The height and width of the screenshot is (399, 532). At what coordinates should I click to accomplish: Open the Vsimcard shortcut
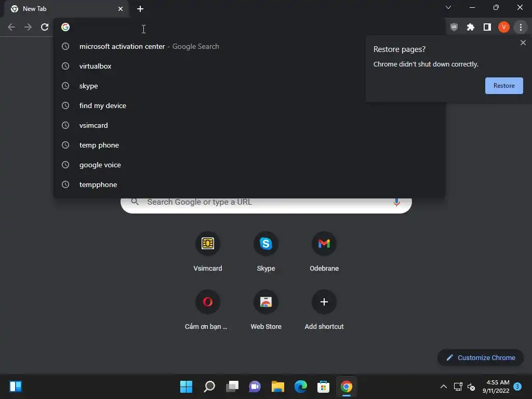pos(208,252)
